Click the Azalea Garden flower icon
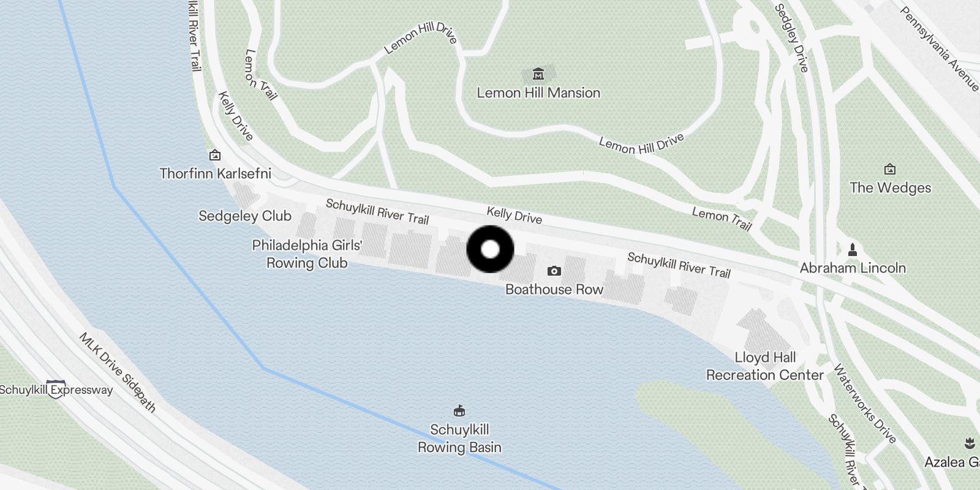 (x=970, y=442)
